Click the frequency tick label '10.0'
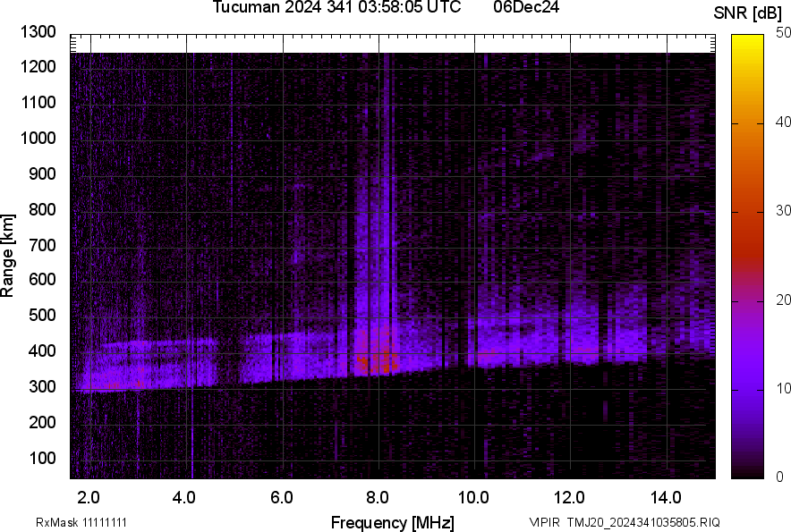The image size is (791, 532). [x=473, y=498]
